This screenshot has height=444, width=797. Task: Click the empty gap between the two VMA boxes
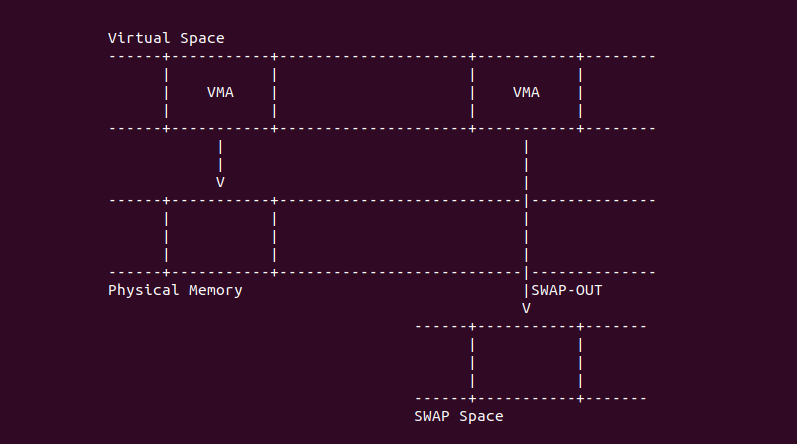pyautogui.click(x=373, y=92)
